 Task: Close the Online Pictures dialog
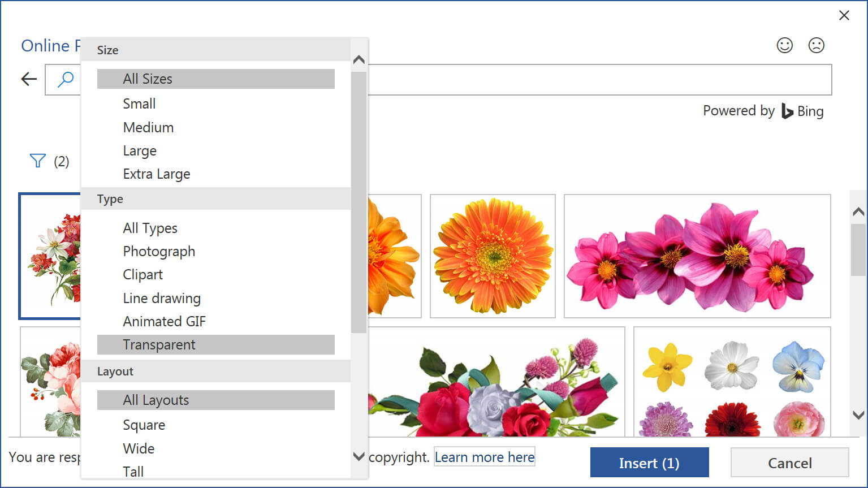tap(844, 15)
